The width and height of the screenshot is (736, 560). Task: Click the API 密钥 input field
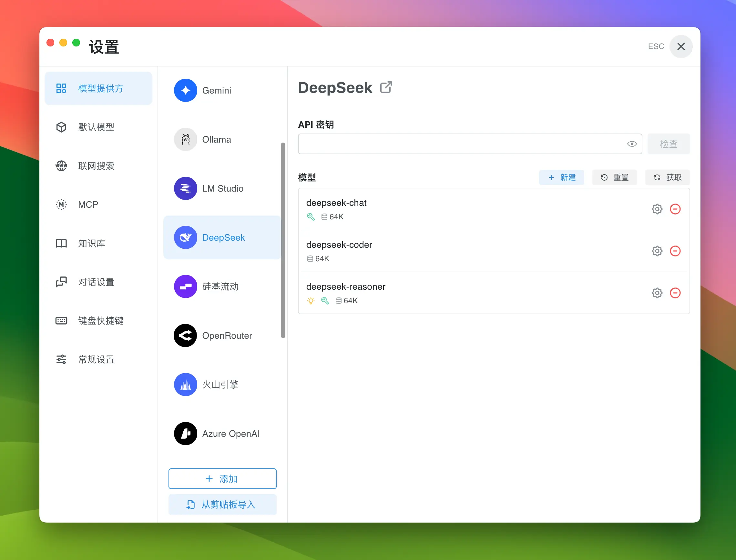click(460, 144)
